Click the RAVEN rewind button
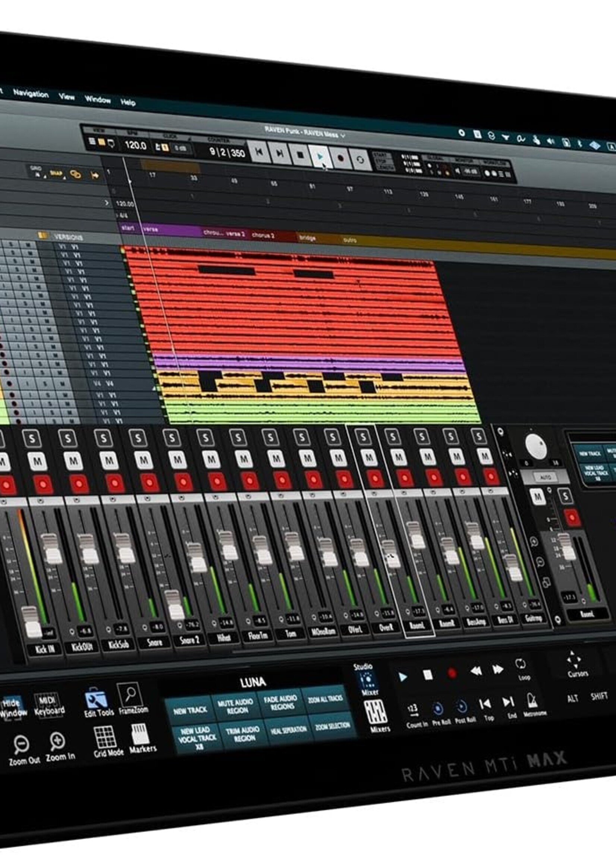 point(476,671)
